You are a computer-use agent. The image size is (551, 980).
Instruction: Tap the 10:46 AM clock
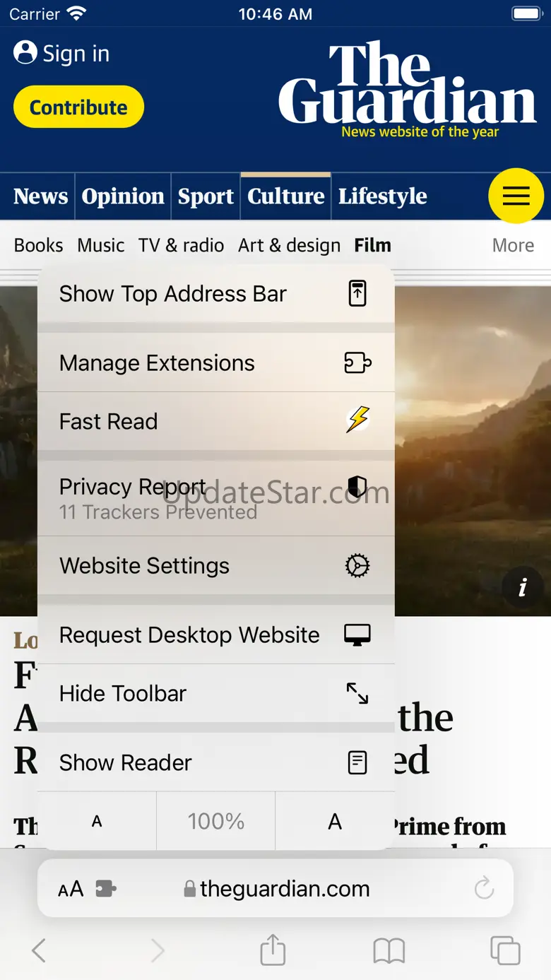(275, 14)
